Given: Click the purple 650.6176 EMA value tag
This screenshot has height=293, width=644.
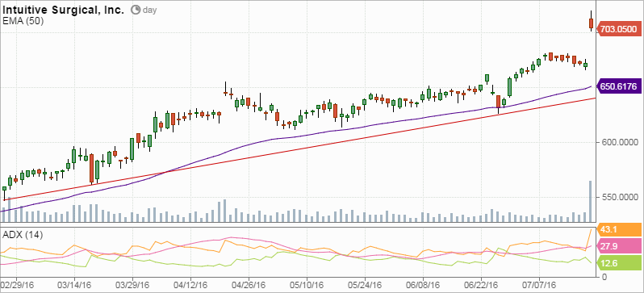Looking at the screenshot, I should click(618, 86).
